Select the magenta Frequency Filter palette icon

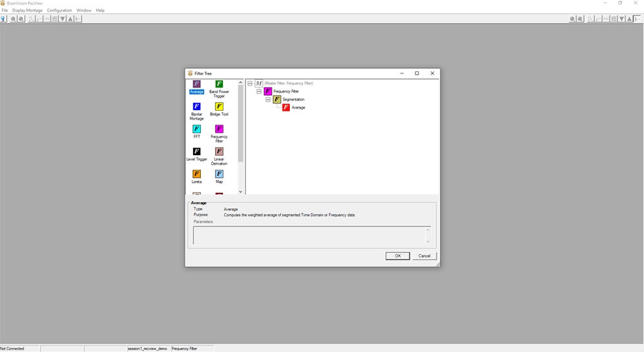219,129
